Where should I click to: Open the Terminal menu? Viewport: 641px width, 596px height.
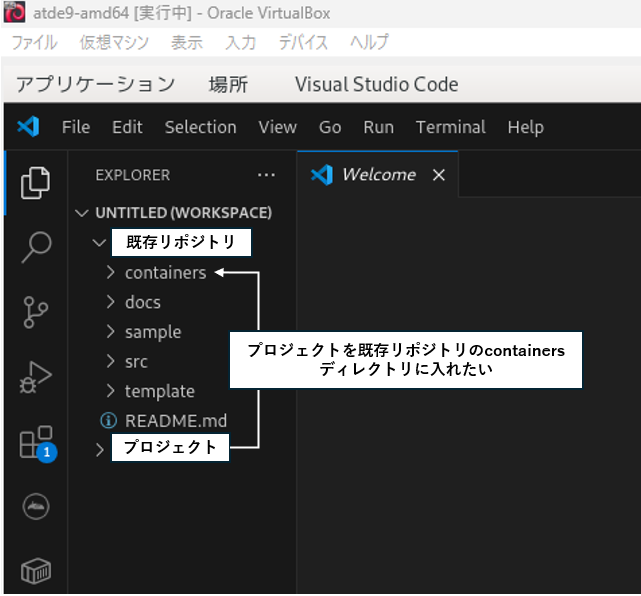tap(450, 127)
